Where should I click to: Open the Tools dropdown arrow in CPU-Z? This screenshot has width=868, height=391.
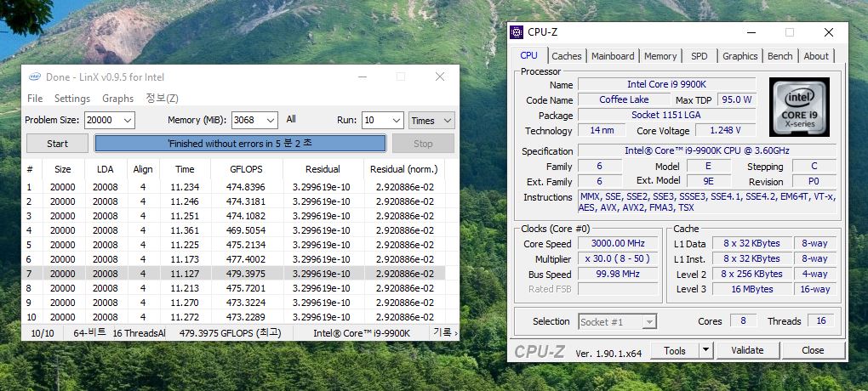(x=703, y=350)
